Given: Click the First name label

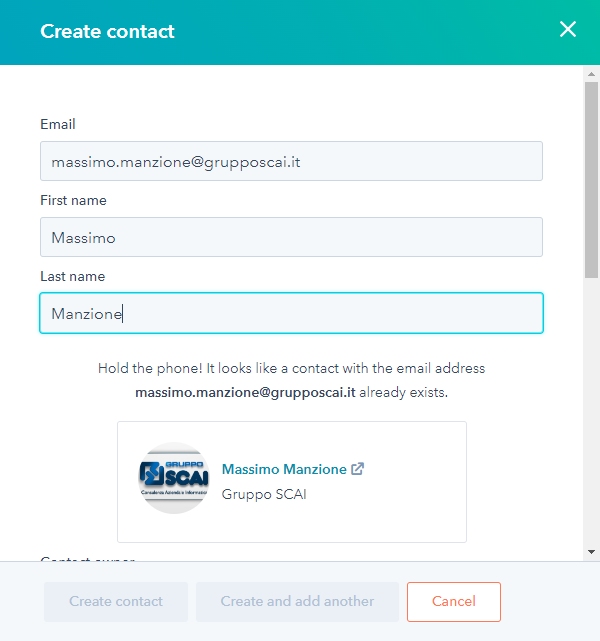Looking at the screenshot, I should click(x=73, y=201).
